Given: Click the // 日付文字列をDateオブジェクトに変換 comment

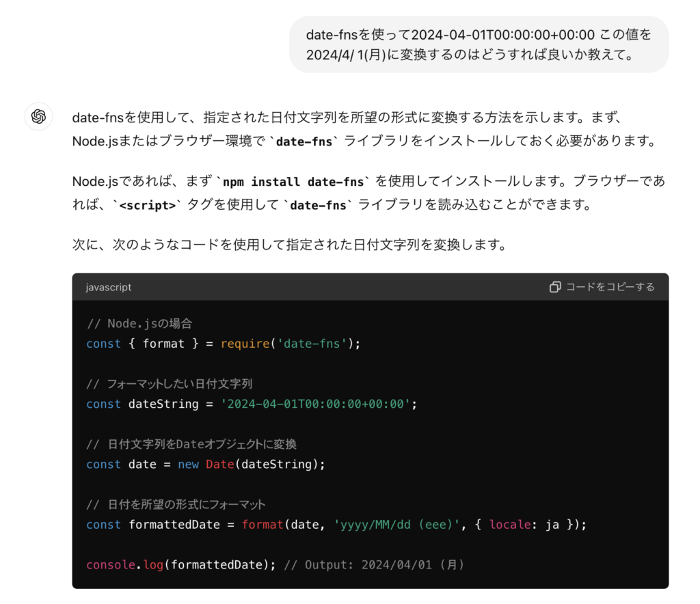Looking at the screenshot, I should pos(191,444).
